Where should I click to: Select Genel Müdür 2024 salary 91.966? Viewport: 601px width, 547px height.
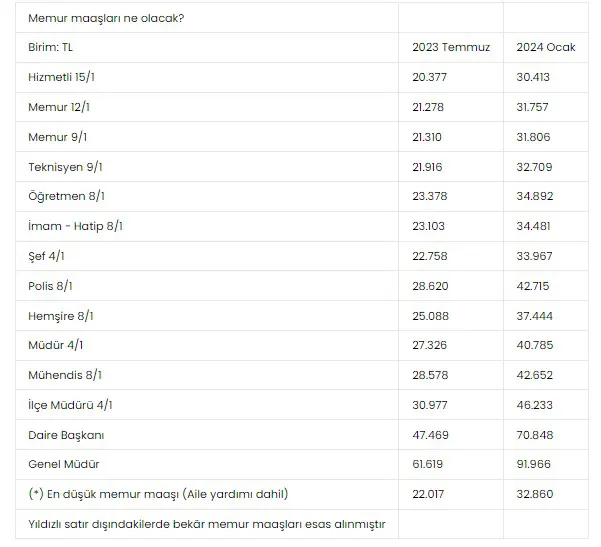pos(534,464)
